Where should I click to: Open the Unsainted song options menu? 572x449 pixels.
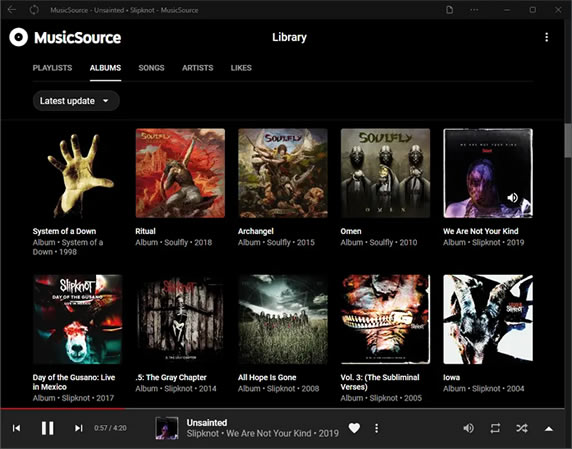pos(376,428)
